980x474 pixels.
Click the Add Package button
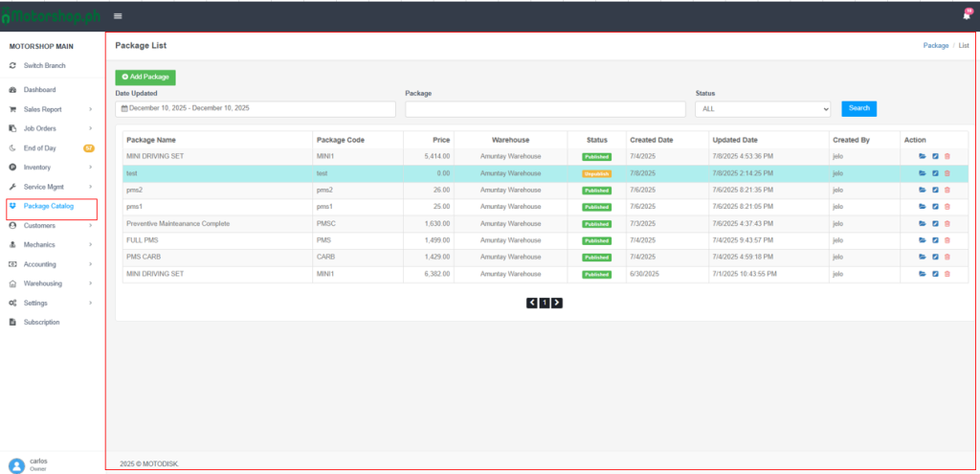pyautogui.click(x=145, y=78)
